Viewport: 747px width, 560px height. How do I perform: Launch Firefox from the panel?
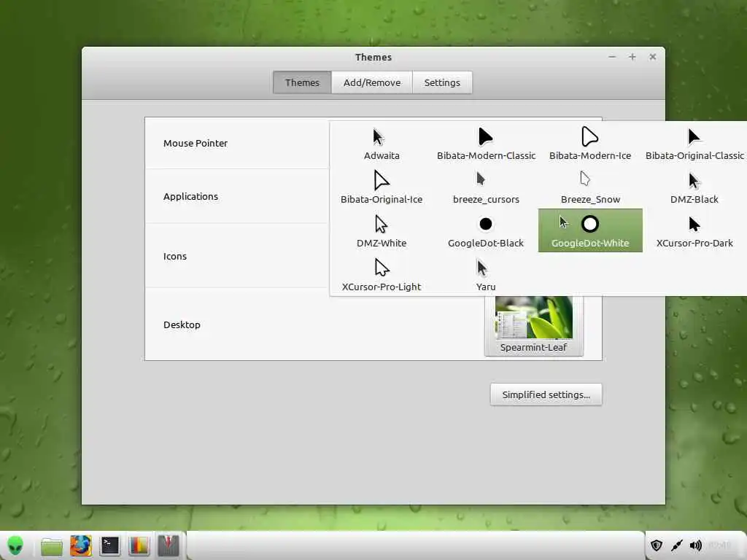80,545
